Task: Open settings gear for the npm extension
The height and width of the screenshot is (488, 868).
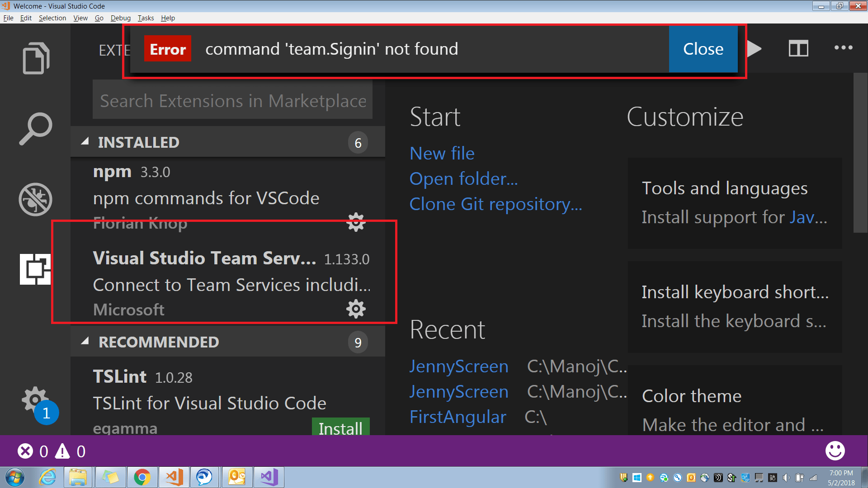Action: [x=356, y=222]
